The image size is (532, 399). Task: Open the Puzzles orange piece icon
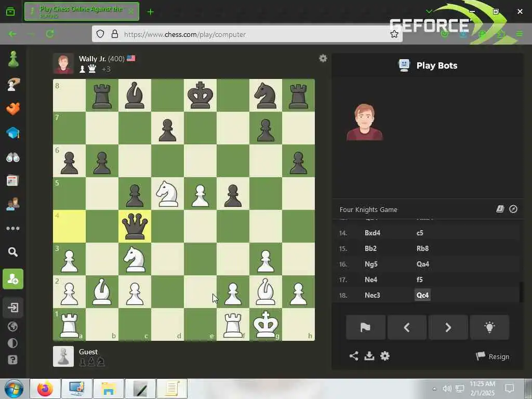(x=13, y=109)
